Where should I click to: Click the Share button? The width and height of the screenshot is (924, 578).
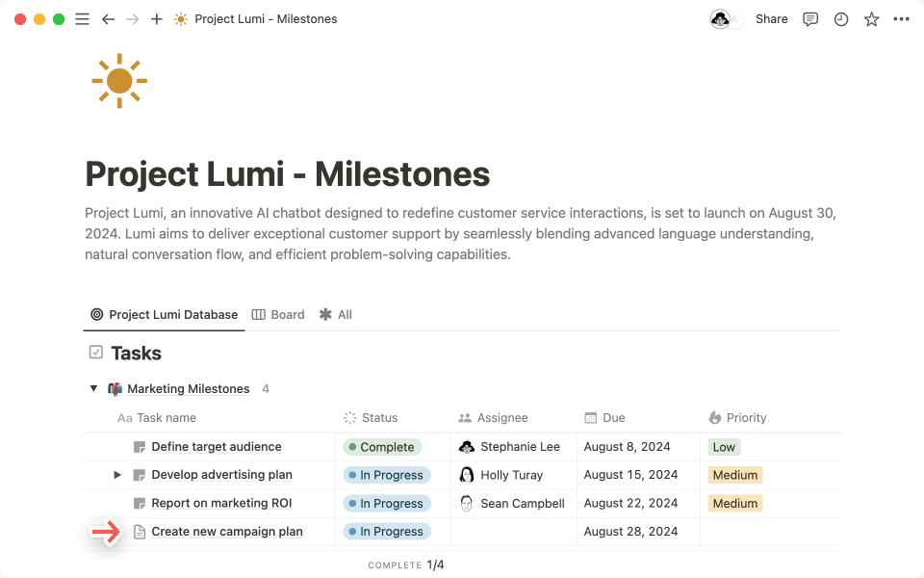coord(771,18)
